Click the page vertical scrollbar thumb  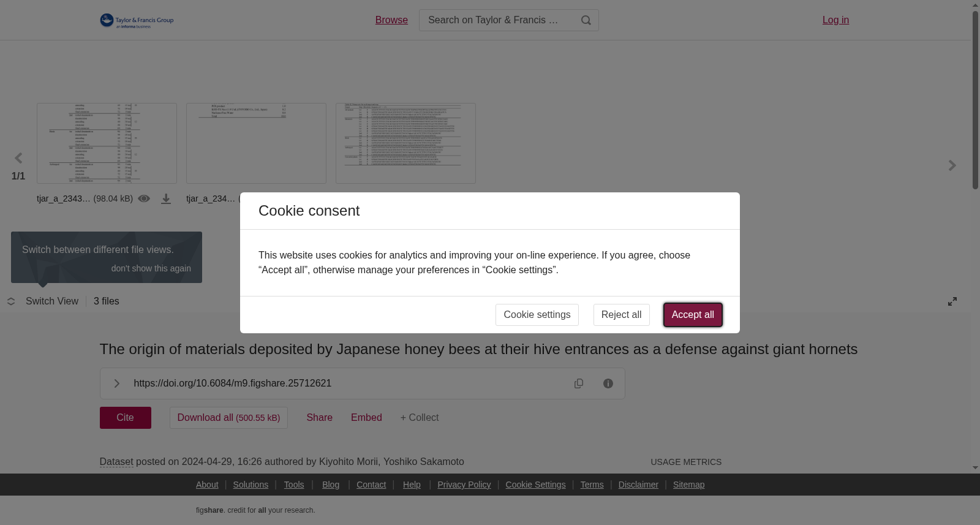[975, 100]
